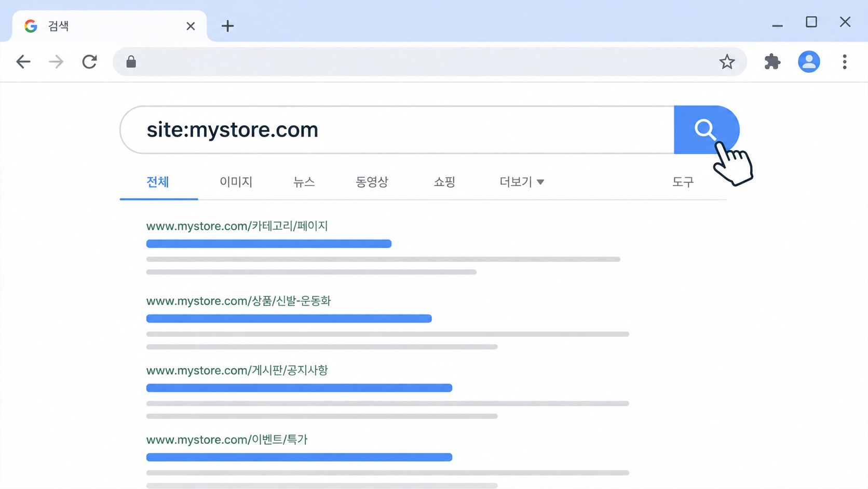Switch to the 뉴스 tab
This screenshot has height=489, width=868.
pos(304,182)
